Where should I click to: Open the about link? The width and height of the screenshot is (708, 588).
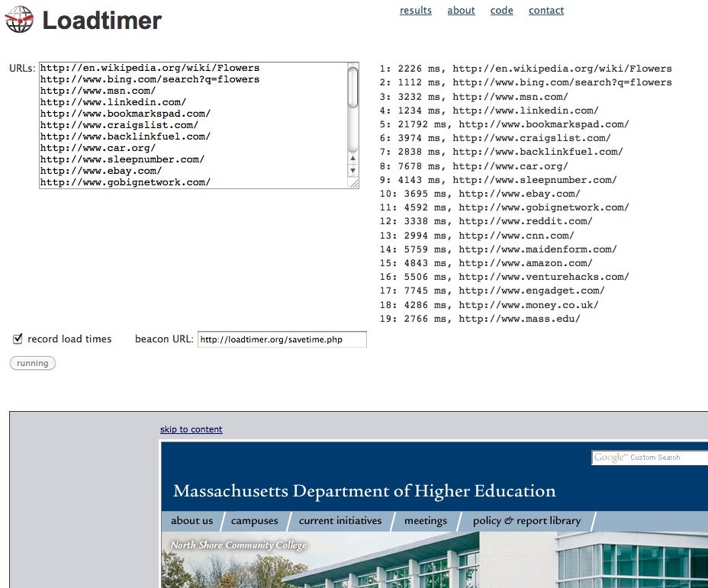461,11
